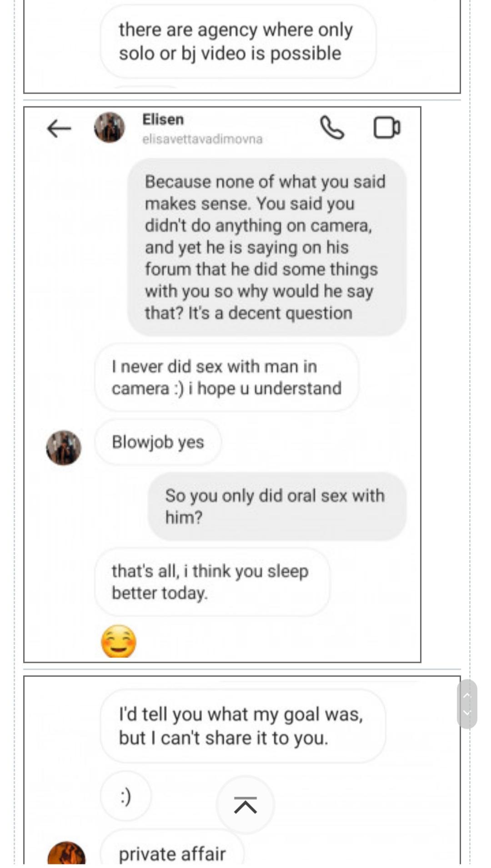Tap the "private affair" message bubble
Screen dimensions: 491x868
tap(172, 853)
